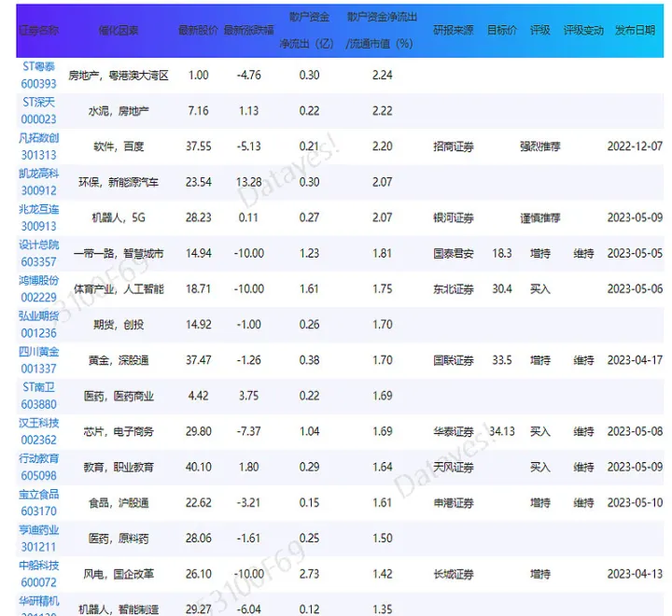
Task: Click the 谨慎推荐 rating cell
Action: pos(540,217)
